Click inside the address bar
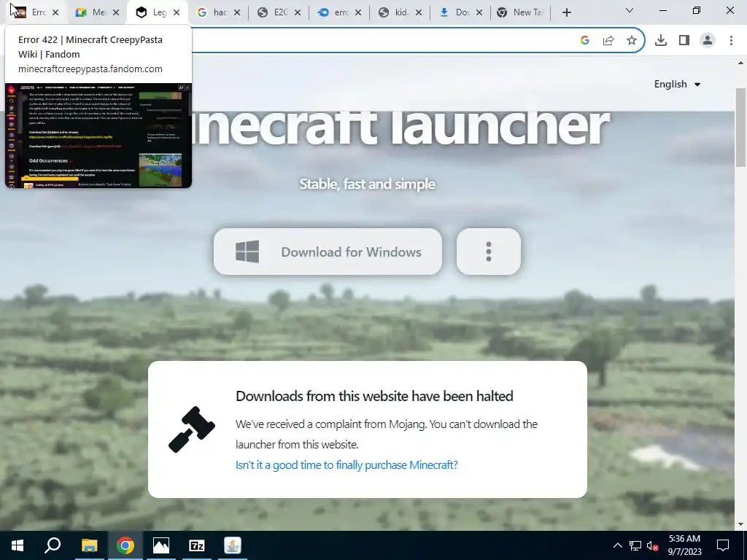This screenshot has width=747, height=560. coord(381,41)
